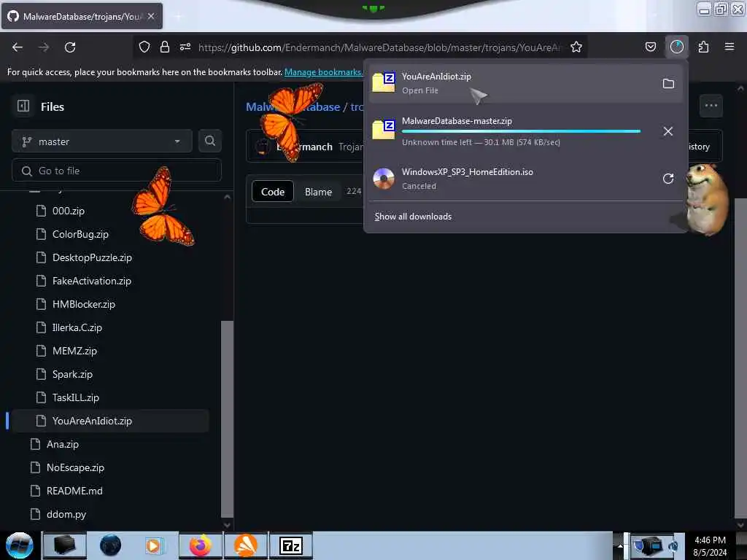Open DesktopPuzzle.zip in the file tree
The width and height of the screenshot is (747, 560).
(92, 257)
